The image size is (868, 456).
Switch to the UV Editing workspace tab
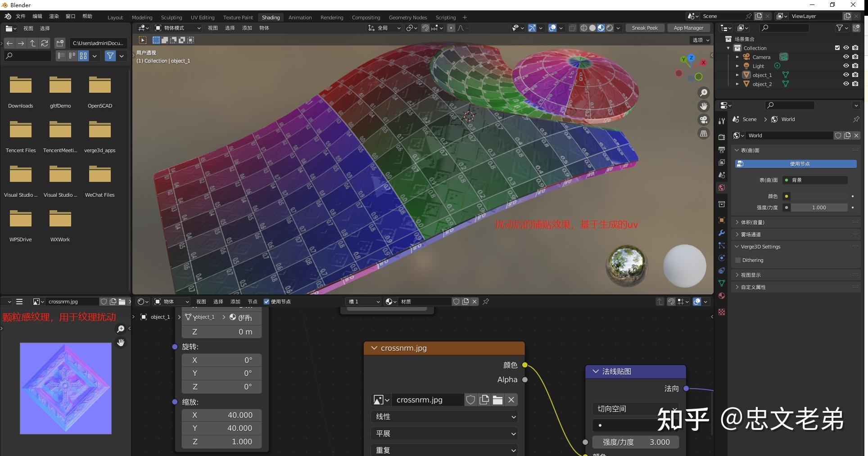[x=203, y=18]
